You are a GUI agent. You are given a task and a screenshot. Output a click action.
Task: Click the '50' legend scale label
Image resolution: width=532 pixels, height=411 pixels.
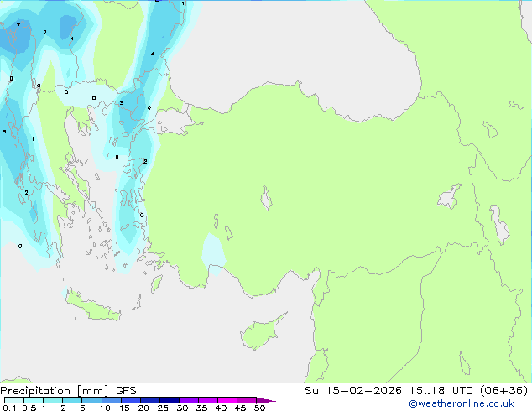click(260, 408)
